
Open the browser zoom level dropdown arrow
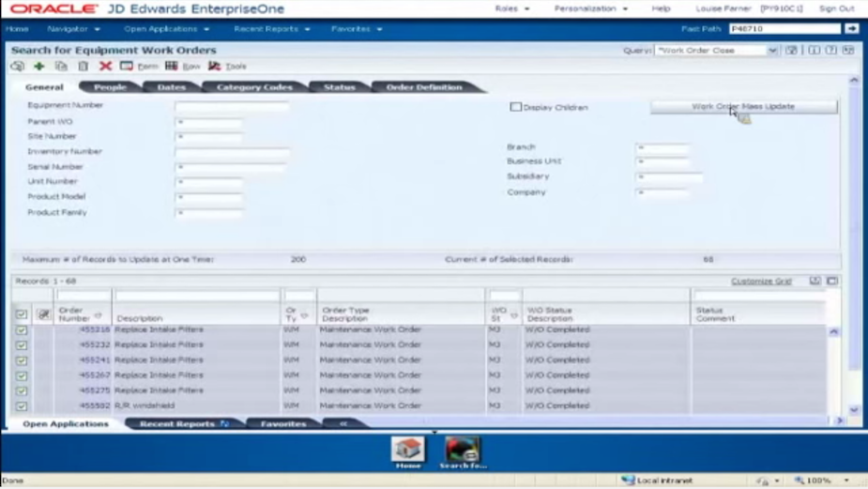coord(846,481)
